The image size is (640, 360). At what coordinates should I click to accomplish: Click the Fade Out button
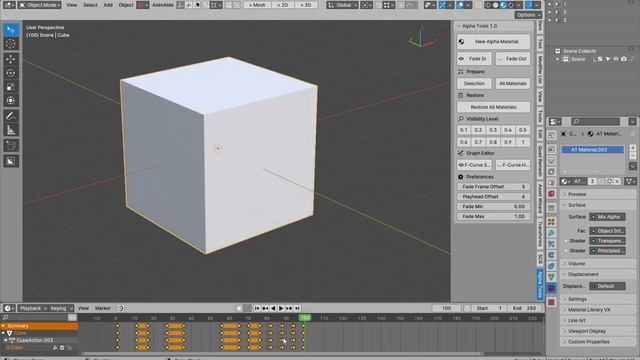[513, 59]
